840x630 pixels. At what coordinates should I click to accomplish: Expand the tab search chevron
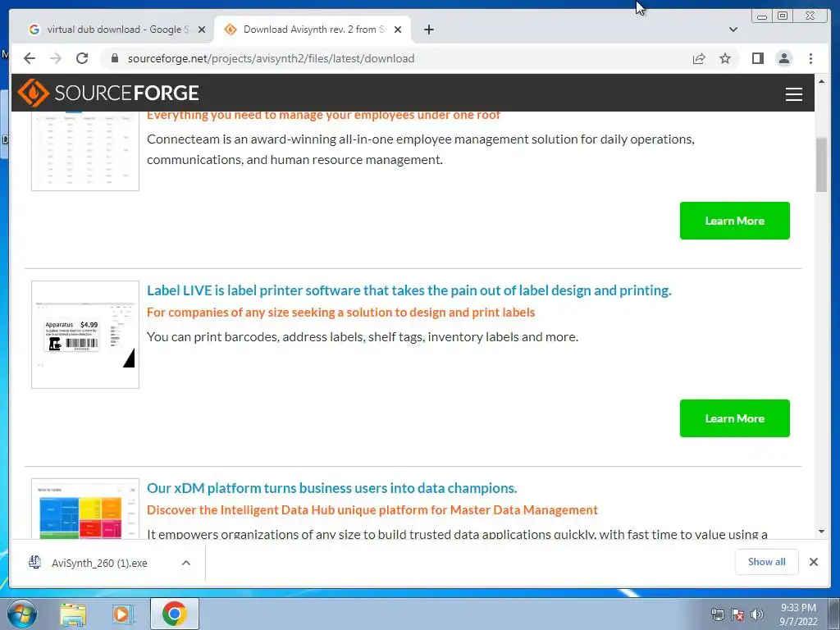(x=733, y=30)
